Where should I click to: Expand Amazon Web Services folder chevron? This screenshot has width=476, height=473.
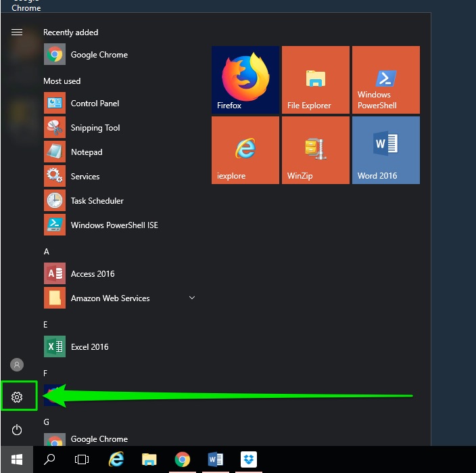[x=192, y=298]
